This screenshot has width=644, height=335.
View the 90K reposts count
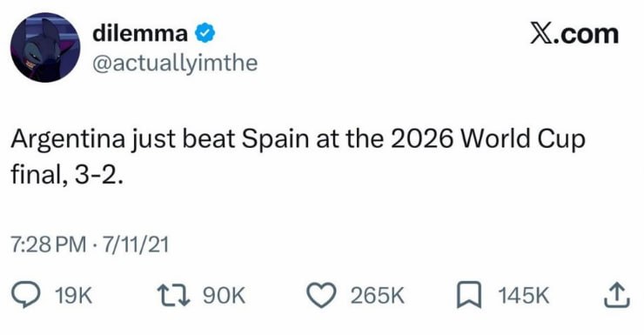pos(225,295)
